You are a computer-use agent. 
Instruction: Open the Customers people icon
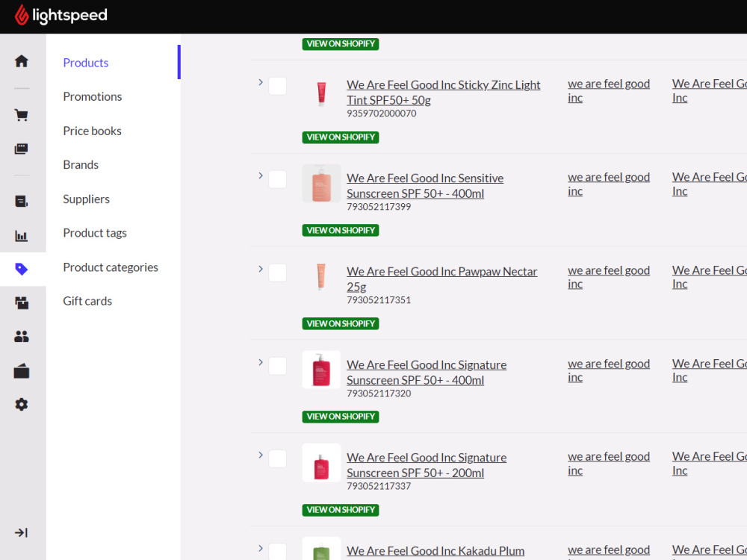22,337
